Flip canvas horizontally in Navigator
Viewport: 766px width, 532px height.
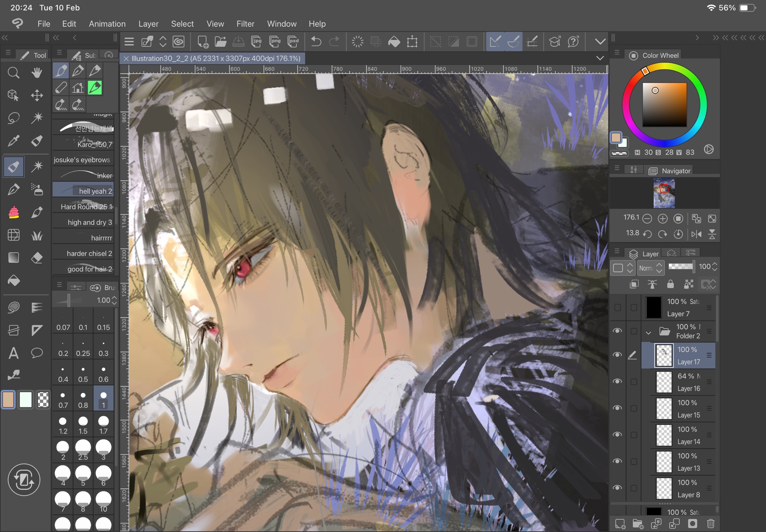click(696, 234)
